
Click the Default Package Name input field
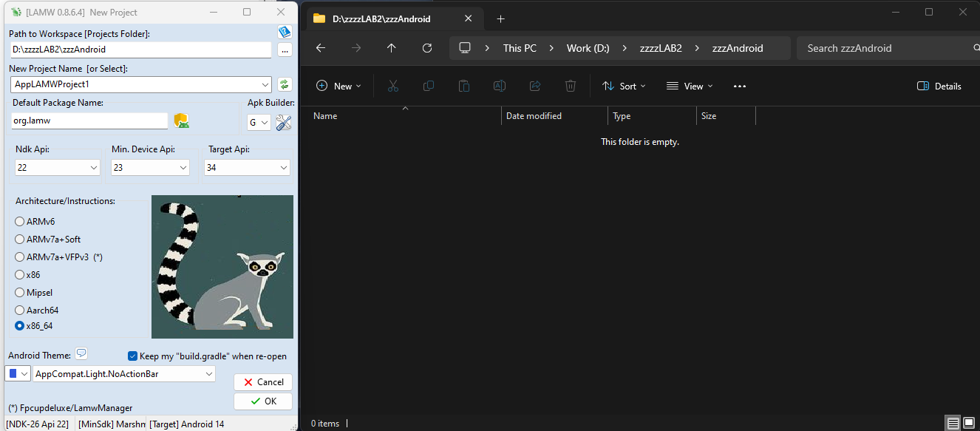pos(89,121)
